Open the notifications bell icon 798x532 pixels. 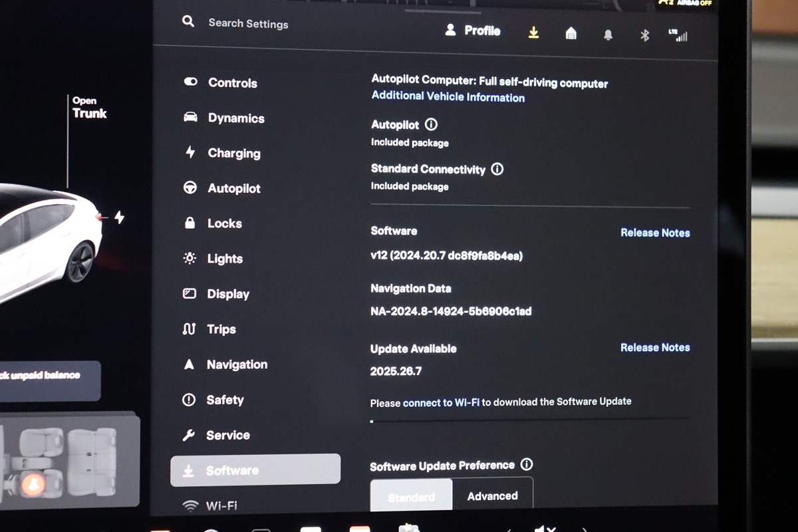(608, 35)
